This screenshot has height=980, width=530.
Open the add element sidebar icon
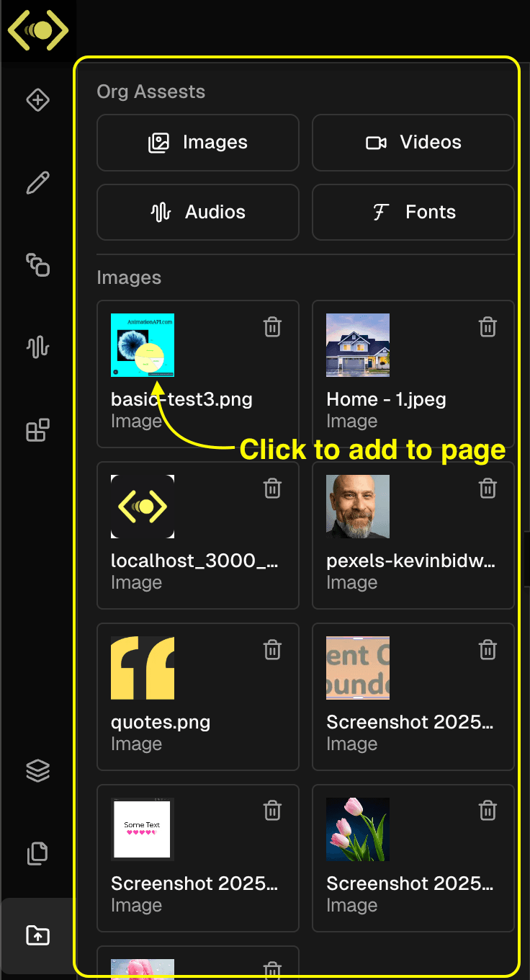coord(37,100)
